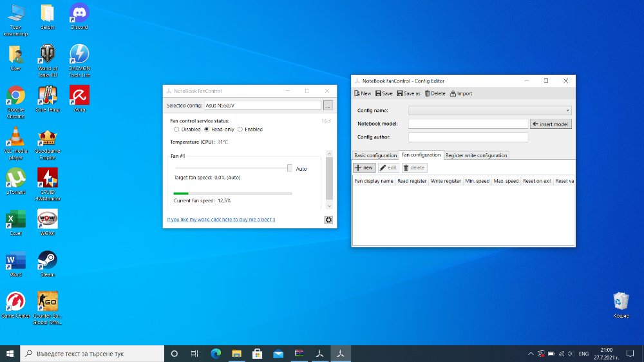Click the Max. speed column header
644x362 pixels.
pos(506,181)
